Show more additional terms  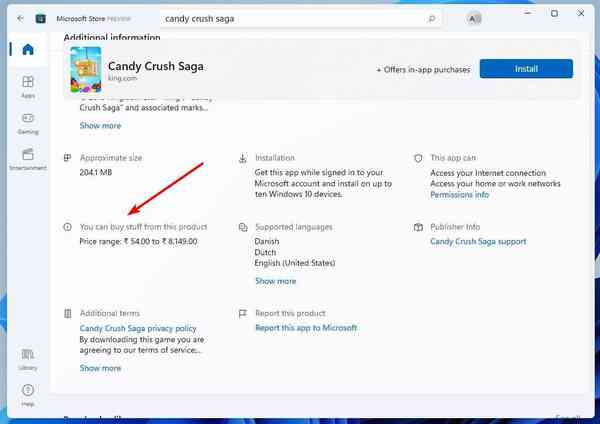tap(100, 368)
